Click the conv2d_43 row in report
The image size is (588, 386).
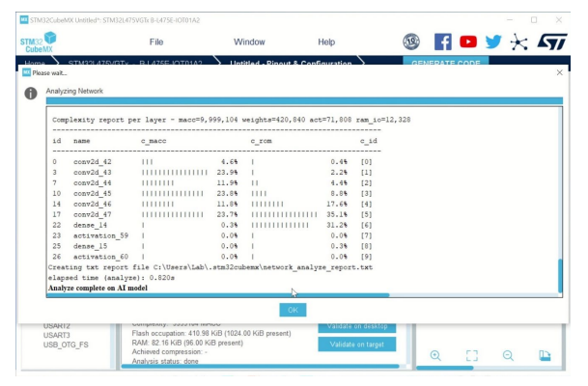(212, 173)
